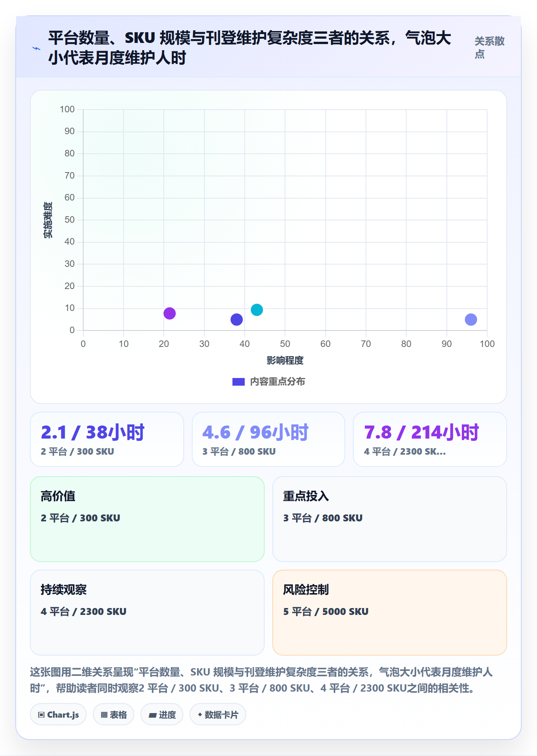Click the truncated 4 平台 / 2300 SK... subtitle

405,452
